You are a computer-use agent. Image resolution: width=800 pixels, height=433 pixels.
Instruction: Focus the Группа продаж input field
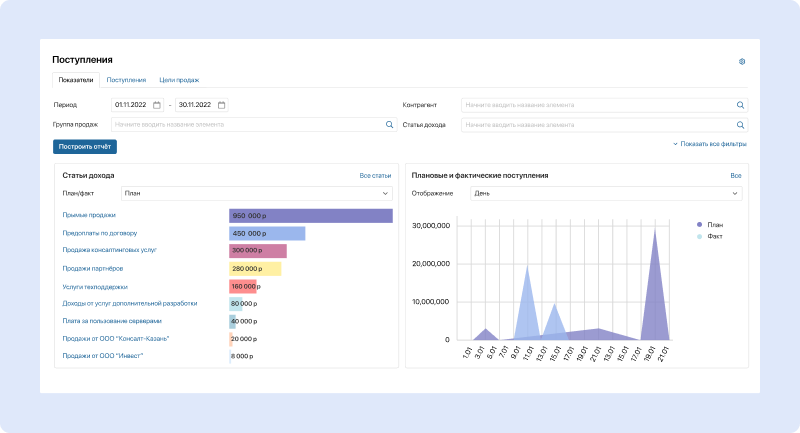254,124
